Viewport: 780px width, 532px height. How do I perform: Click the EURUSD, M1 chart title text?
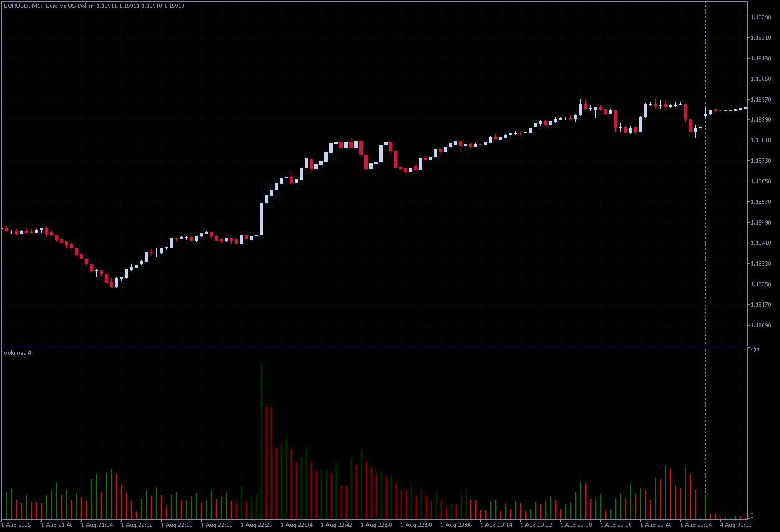22,6
